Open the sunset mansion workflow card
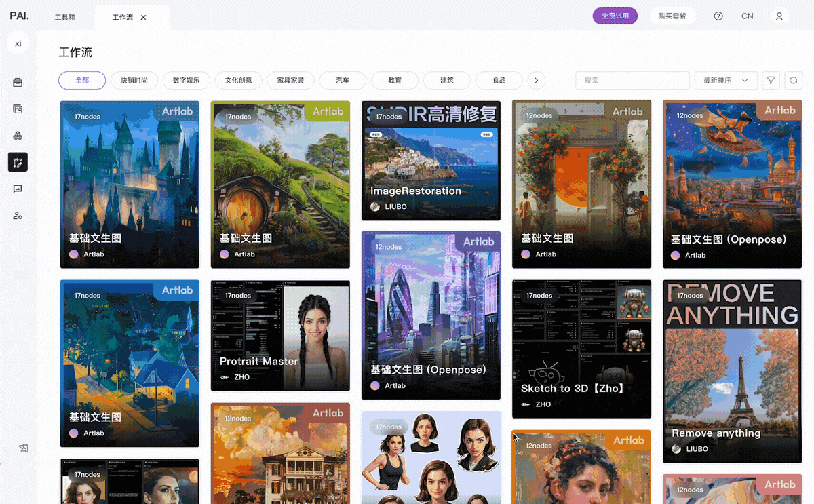Image resolution: width=814 pixels, height=504 pixels. [x=280, y=454]
